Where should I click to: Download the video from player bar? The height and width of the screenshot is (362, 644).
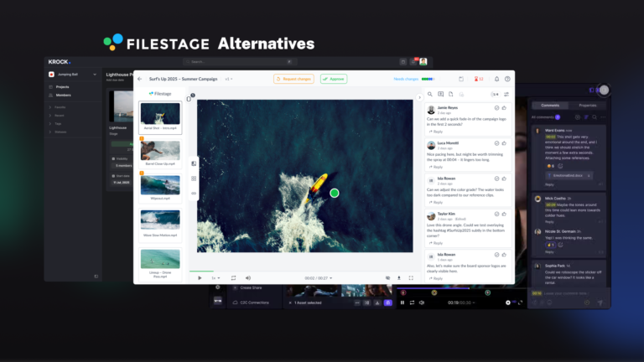pos(399,278)
